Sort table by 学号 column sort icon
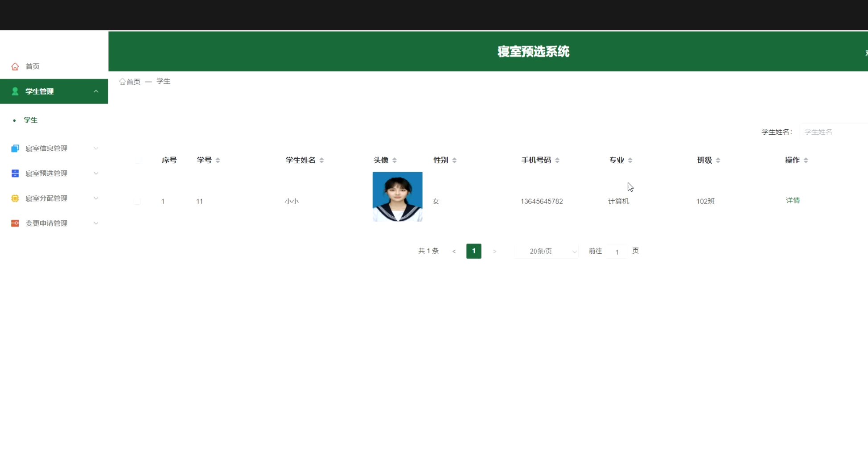Screen dimensions: 868x471 218,161
